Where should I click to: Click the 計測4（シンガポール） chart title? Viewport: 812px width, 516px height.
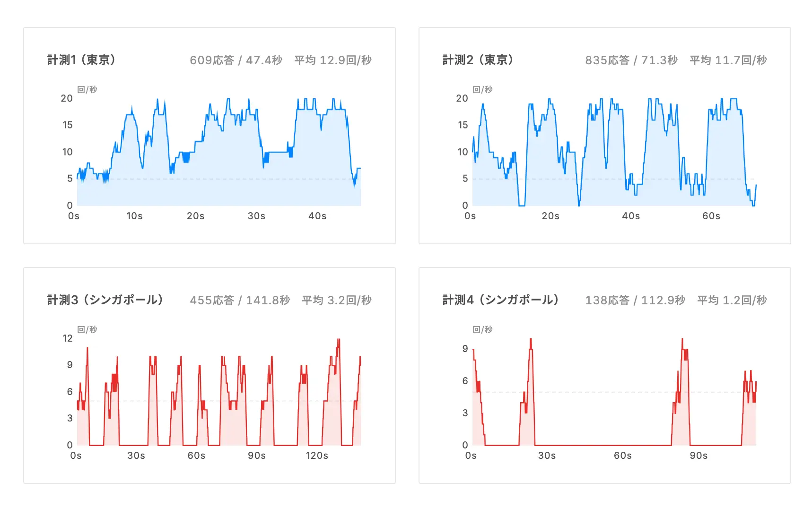pyautogui.click(x=501, y=300)
